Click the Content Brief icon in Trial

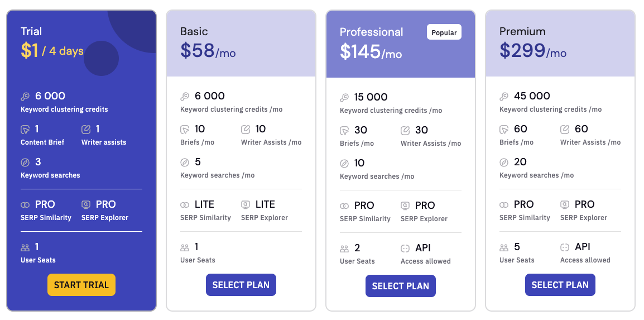25,130
